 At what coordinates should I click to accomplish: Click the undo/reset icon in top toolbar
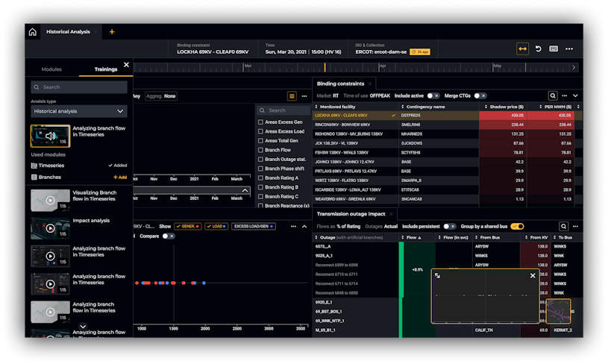point(538,48)
